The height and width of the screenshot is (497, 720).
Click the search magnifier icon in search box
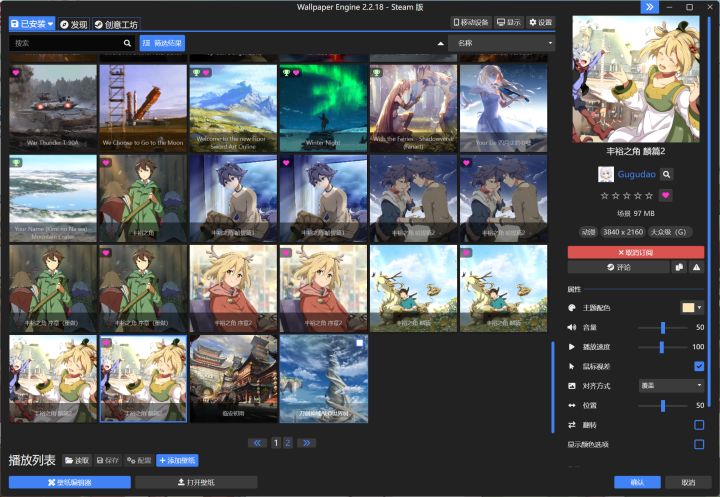[x=127, y=43]
